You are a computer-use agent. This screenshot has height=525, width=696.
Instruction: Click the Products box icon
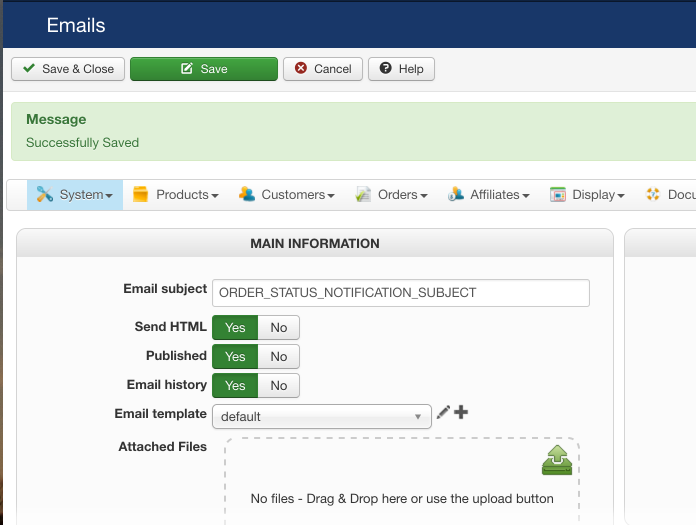point(140,194)
